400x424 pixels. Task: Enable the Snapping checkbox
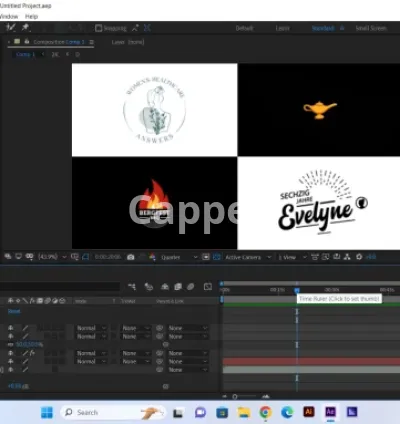click(x=98, y=28)
